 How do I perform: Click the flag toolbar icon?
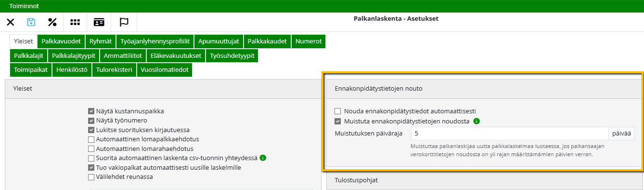(124, 22)
